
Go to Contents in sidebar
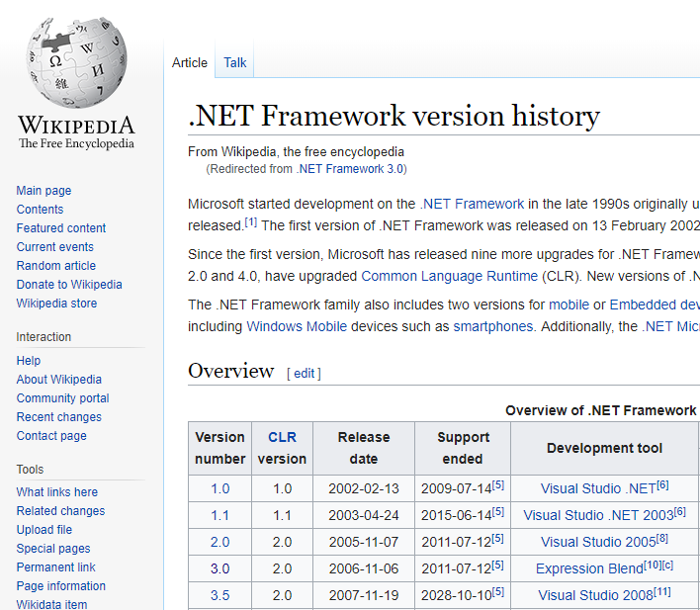pyautogui.click(x=40, y=210)
